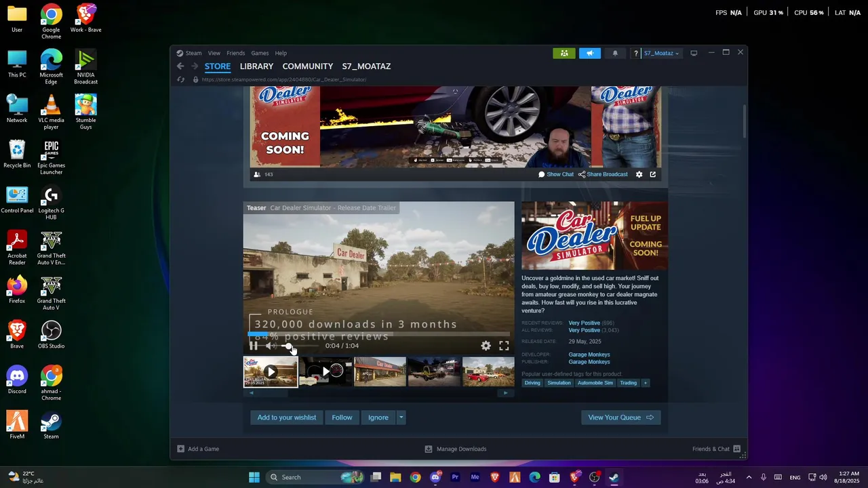Viewport: 868px width, 488px height.
Task: Click the Ignore button
Action: (x=378, y=418)
